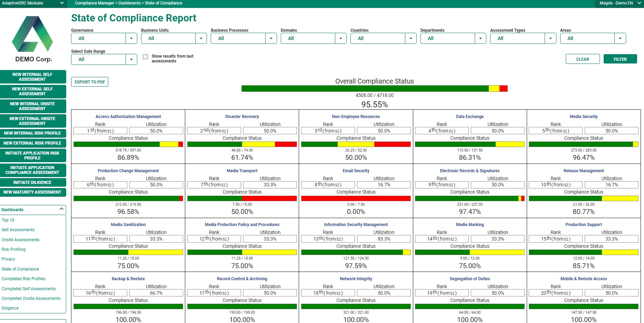This screenshot has width=644, height=323.
Task: Open the State of Compliance page
Action: point(20,269)
